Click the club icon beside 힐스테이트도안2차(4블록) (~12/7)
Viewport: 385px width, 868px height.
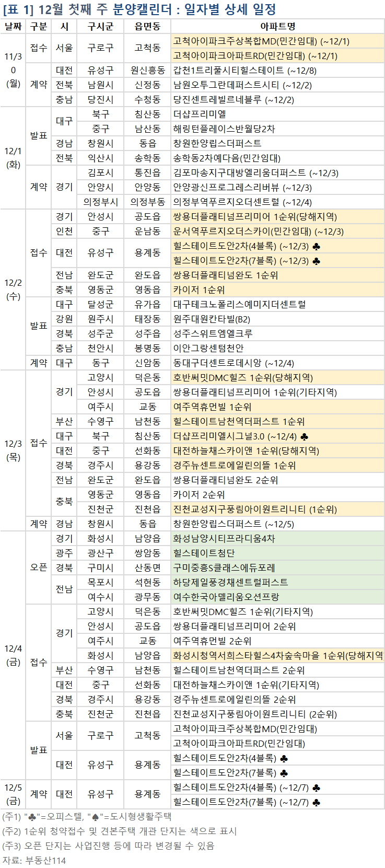coord(316,788)
